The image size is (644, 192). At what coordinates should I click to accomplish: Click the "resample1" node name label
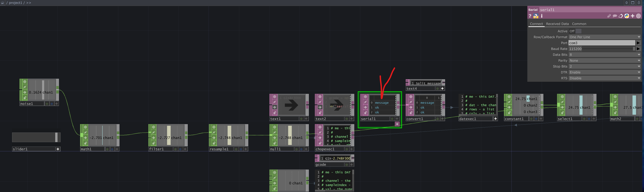click(x=221, y=149)
